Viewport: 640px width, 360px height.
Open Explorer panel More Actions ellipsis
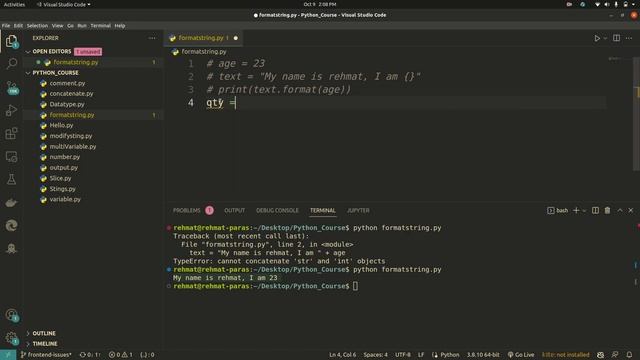coord(152,38)
